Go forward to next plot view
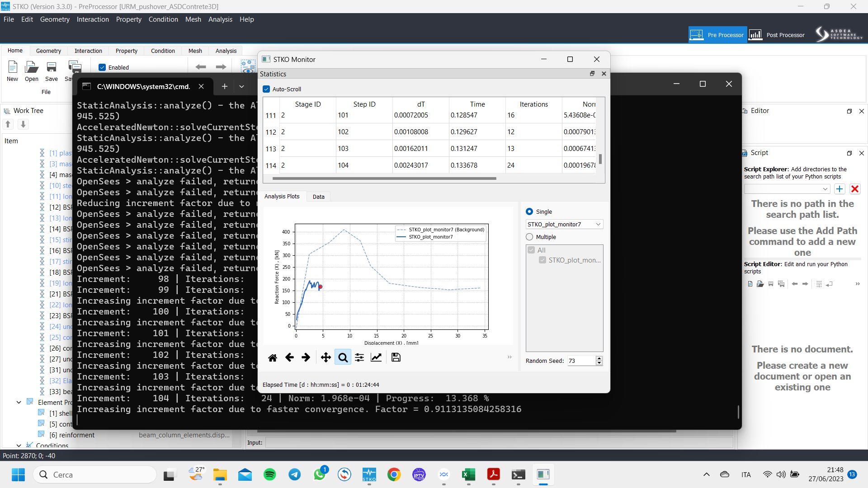The width and height of the screenshot is (868, 488). point(306,357)
